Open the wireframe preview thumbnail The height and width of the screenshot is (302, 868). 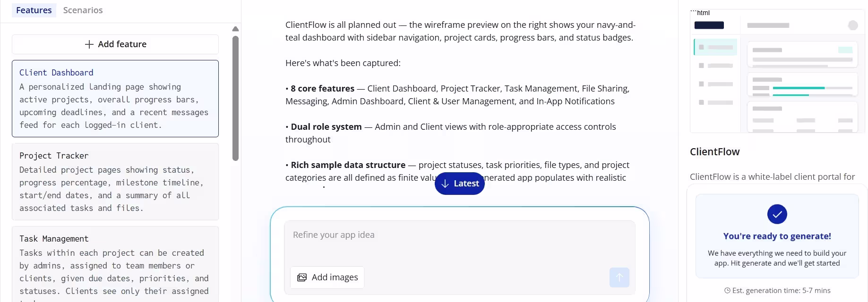pyautogui.click(x=777, y=71)
